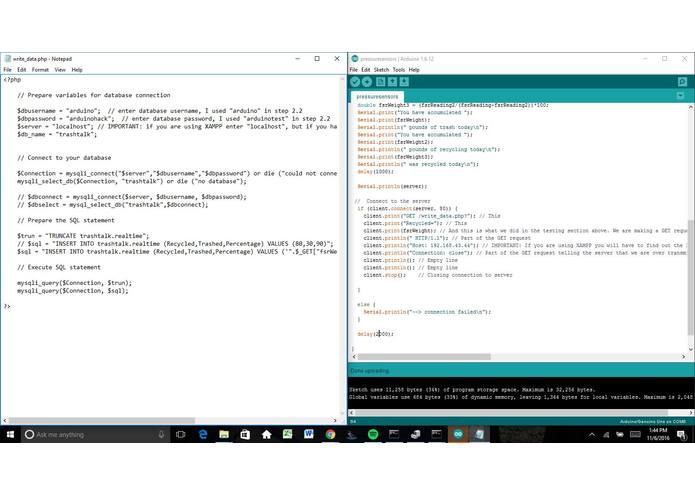Image resolution: width=695 pixels, height=494 pixels.
Task: Create a new sketch with the New icon
Action: (380, 82)
